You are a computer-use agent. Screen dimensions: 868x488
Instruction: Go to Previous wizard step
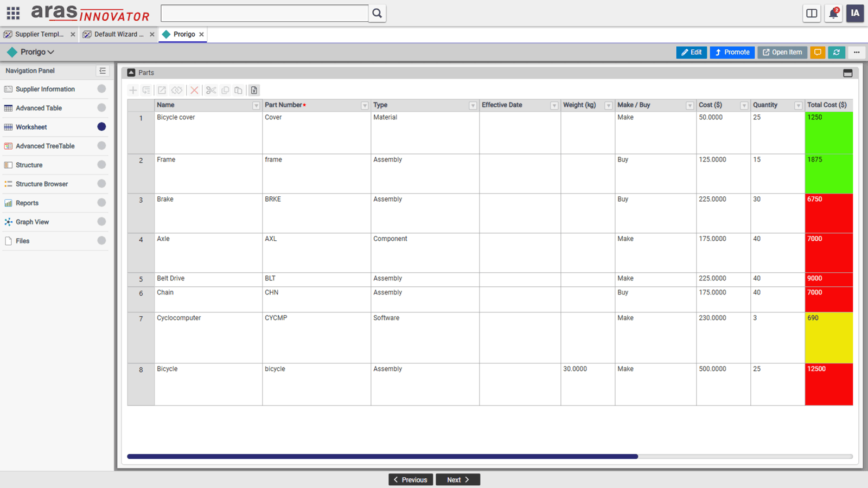click(411, 480)
